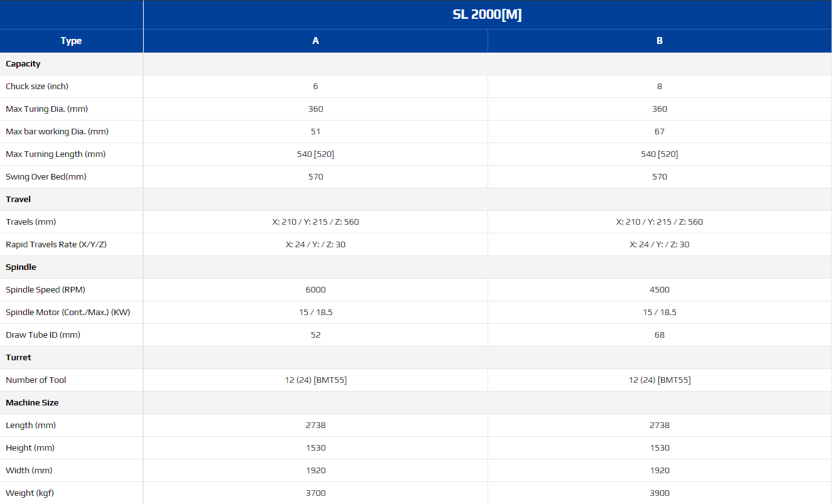Click draw tube ID value 68

660,335
